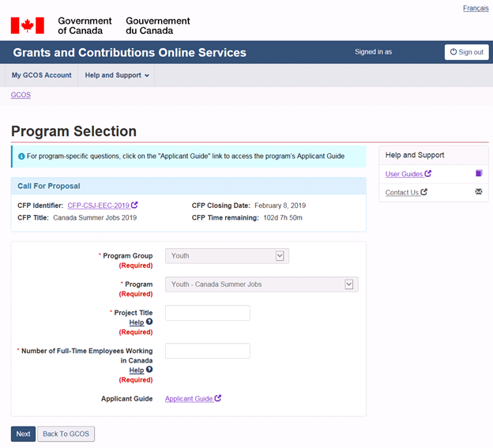Click the Project Title help question-mark icon
Image resolution: width=493 pixels, height=448 pixels.
pos(149,322)
